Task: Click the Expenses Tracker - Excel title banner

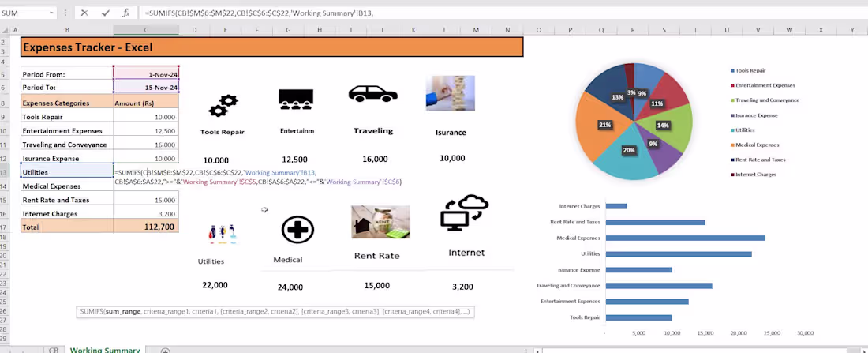Action: click(271, 47)
